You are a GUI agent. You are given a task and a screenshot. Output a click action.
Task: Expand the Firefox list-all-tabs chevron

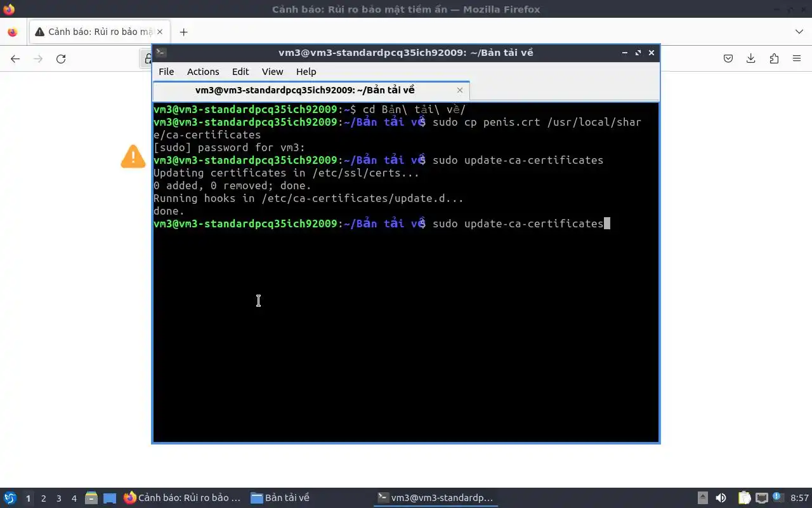coord(799,32)
